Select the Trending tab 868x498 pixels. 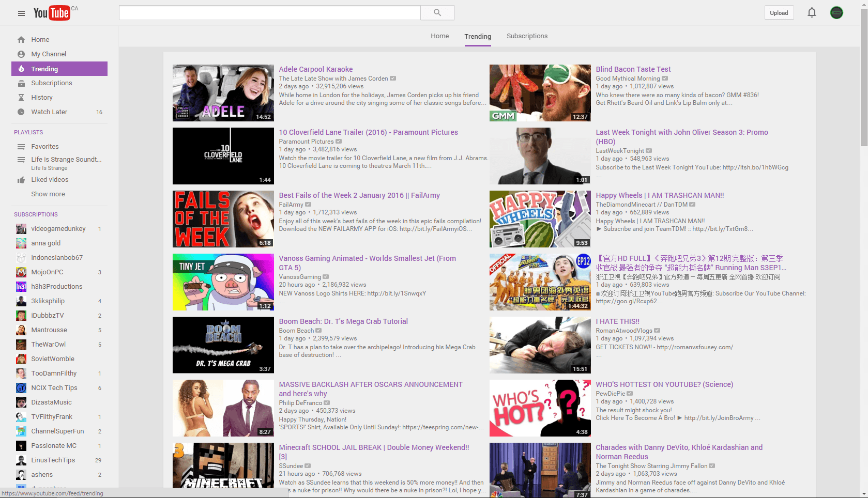pos(478,37)
